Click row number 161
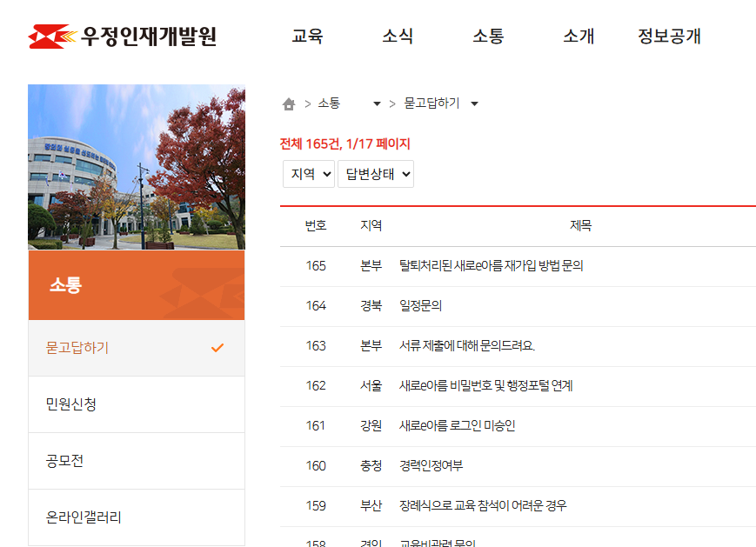This screenshot has width=756, height=547. pyautogui.click(x=315, y=425)
